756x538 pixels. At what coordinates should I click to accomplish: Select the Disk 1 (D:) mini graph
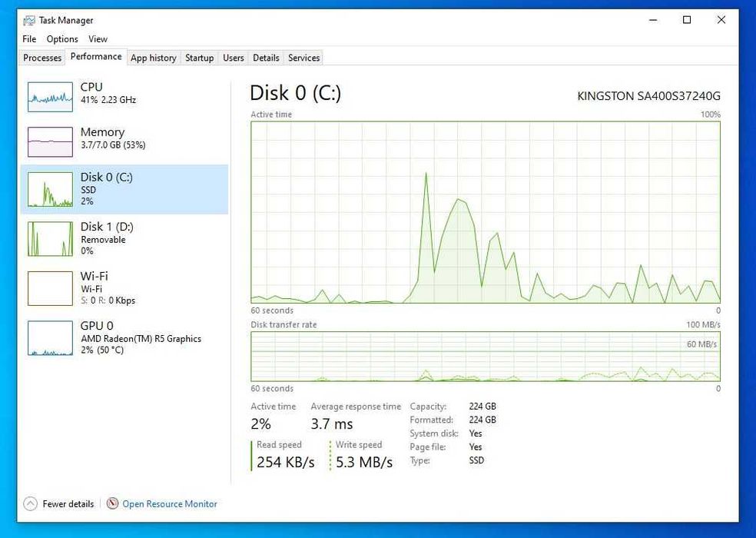(50, 239)
